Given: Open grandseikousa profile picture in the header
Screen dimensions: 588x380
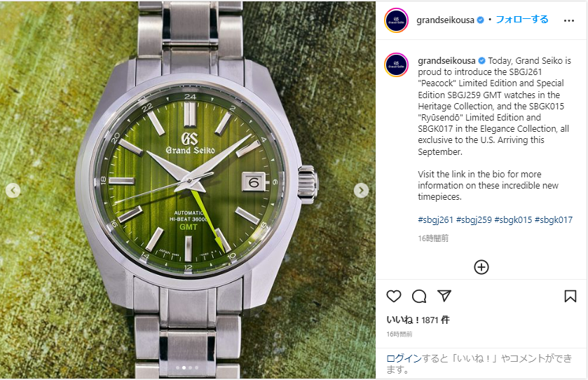Looking at the screenshot, I should point(396,20).
